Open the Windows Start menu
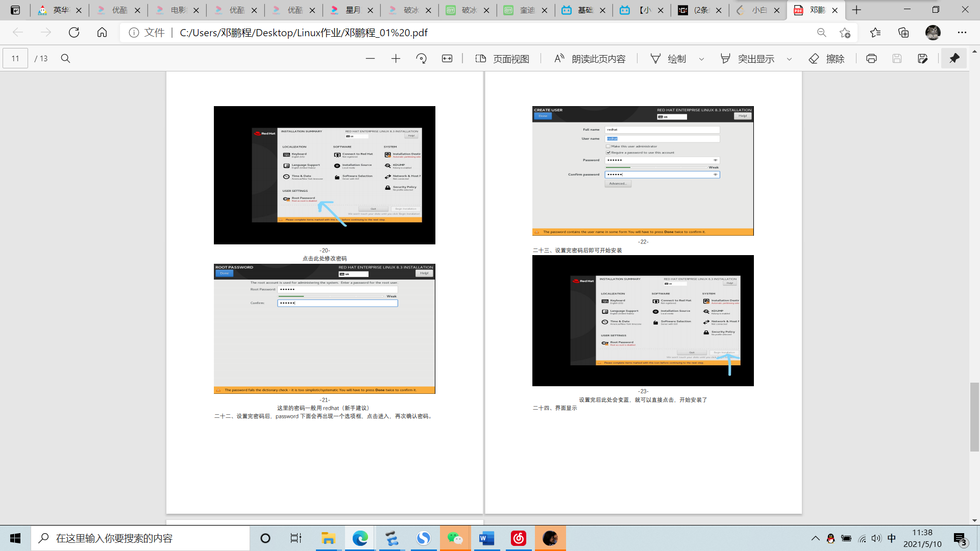The image size is (980, 551). click(15, 538)
